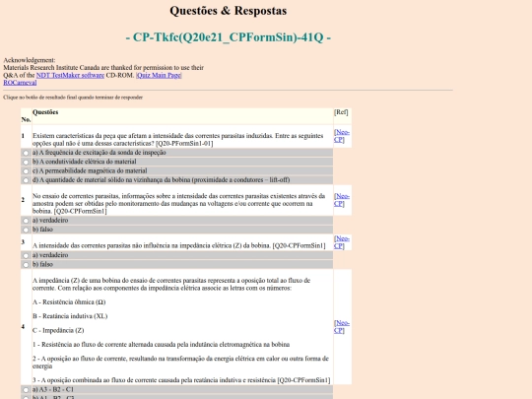532x399 pixels.
Task: Select option a) frequência de excitação in question 1
Action: pos(26,153)
